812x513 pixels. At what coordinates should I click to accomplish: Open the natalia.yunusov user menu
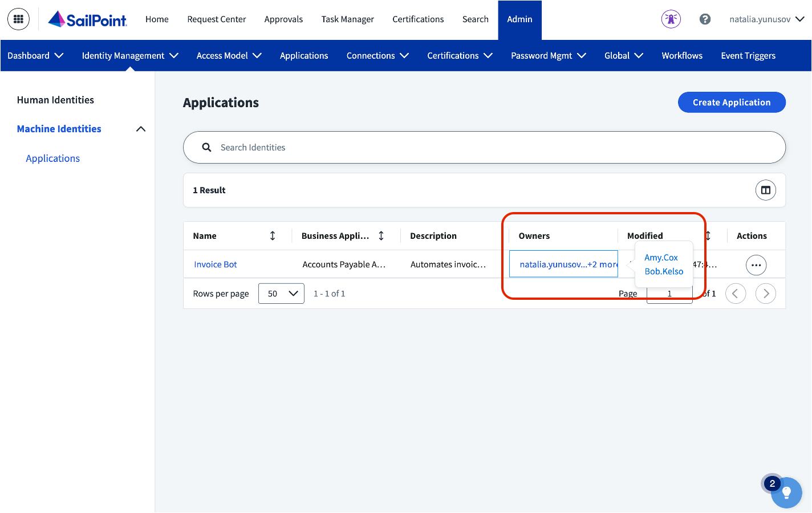[767, 19]
